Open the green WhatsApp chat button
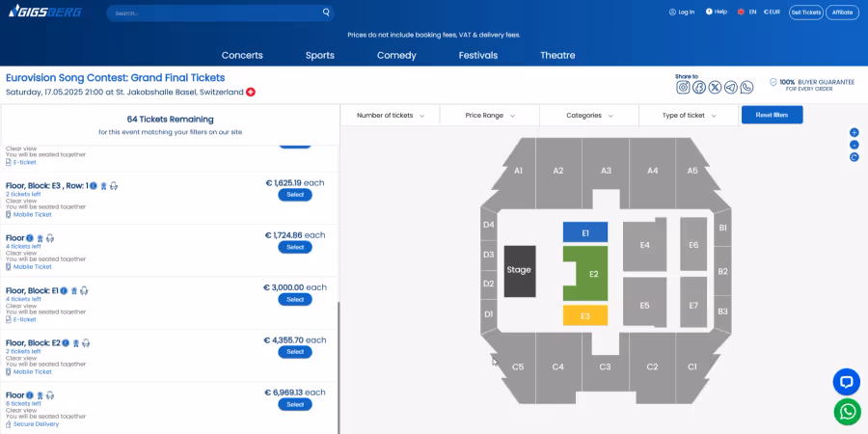 [x=847, y=412]
